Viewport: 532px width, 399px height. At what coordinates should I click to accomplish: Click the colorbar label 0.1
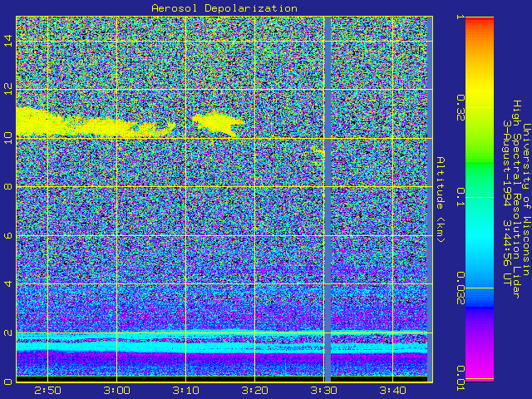(460, 197)
